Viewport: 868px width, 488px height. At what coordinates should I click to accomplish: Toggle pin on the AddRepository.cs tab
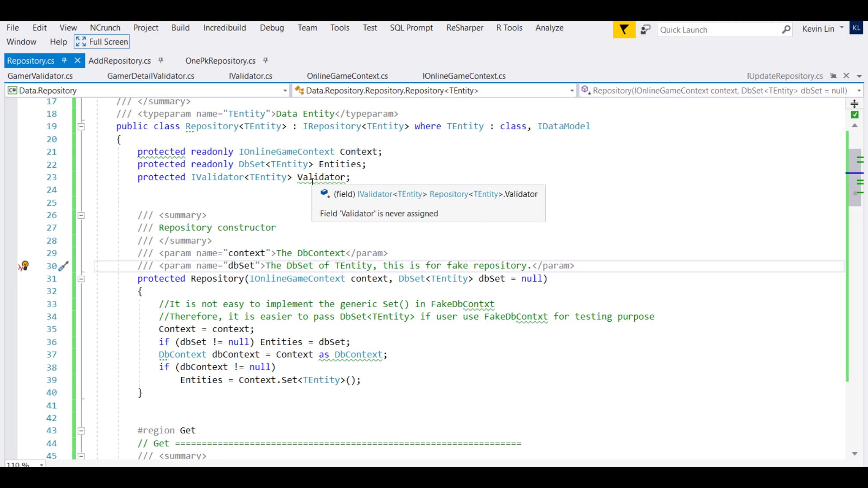pyautogui.click(x=161, y=61)
